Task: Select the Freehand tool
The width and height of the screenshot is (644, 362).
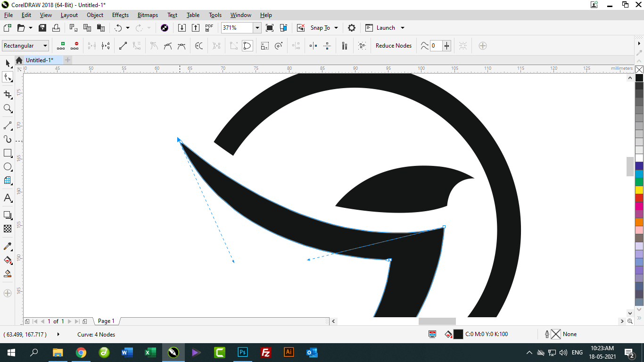Action: [x=8, y=126]
